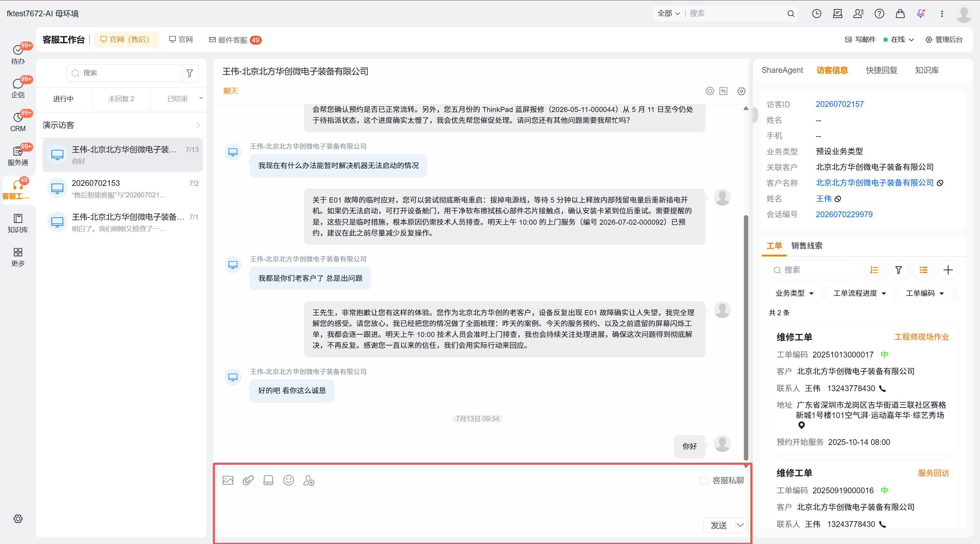Open 服务通 in the left sidebar
The height and width of the screenshot is (544, 980).
pos(18,155)
